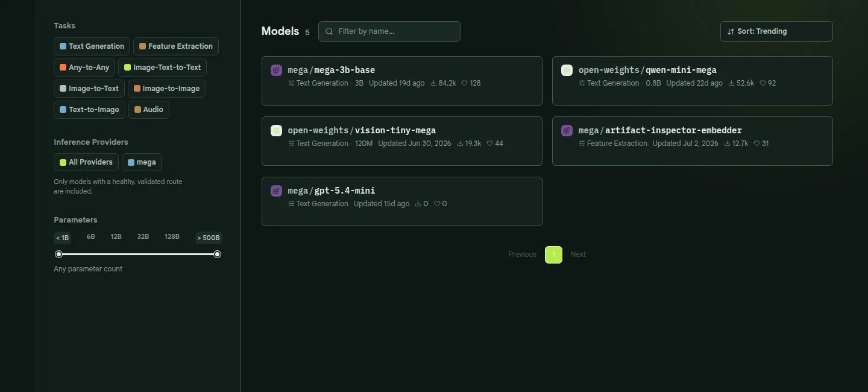Click download icon on vision-tiny-mega card
This screenshot has width=868, height=392.
tap(460, 144)
